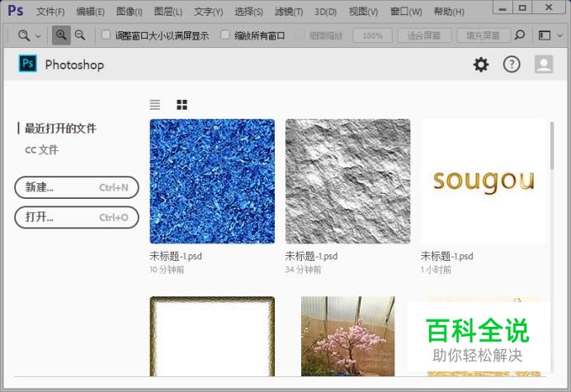Click the Ps start screen logo

28,64
